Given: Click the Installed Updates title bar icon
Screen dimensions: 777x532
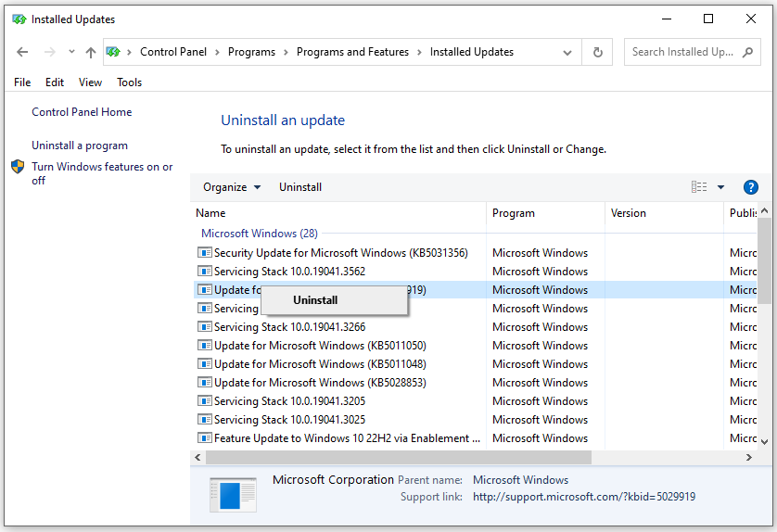Looking at the screenshot, I should [19, 19].
